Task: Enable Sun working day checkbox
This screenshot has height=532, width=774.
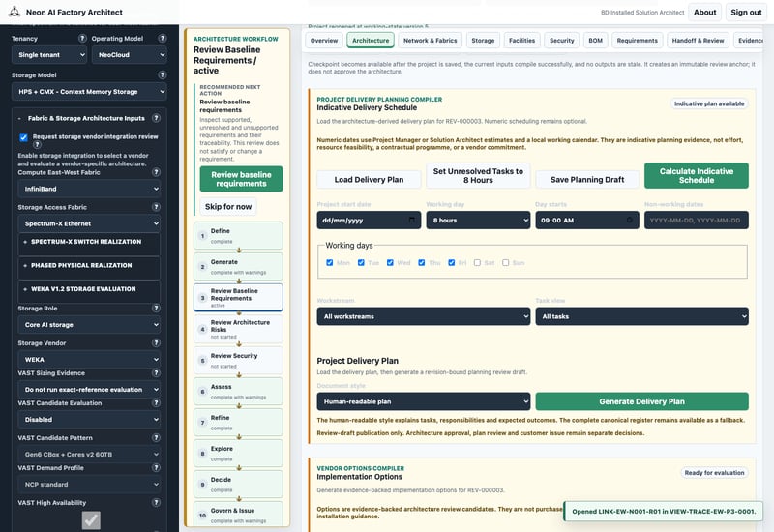Action: [x=505, y=262]
